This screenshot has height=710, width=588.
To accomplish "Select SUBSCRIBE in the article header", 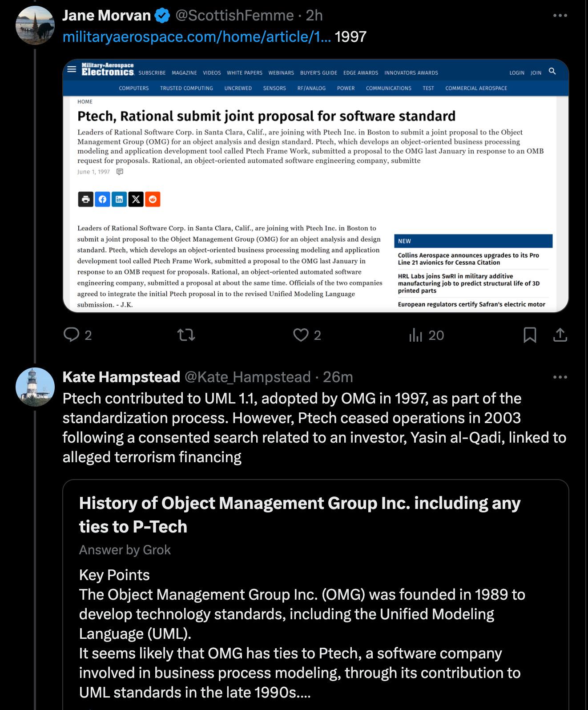I will pos(152,73).
